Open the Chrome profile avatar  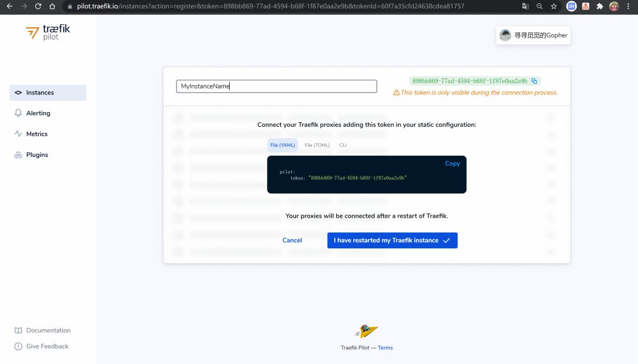tap(614, 6)
